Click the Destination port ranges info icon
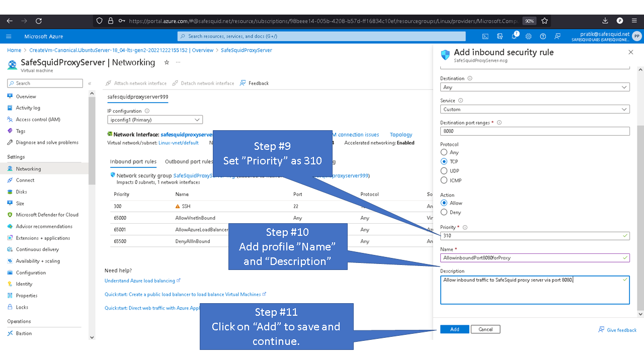The width and height of the screenshot is (644, 362). coord(499,123)
